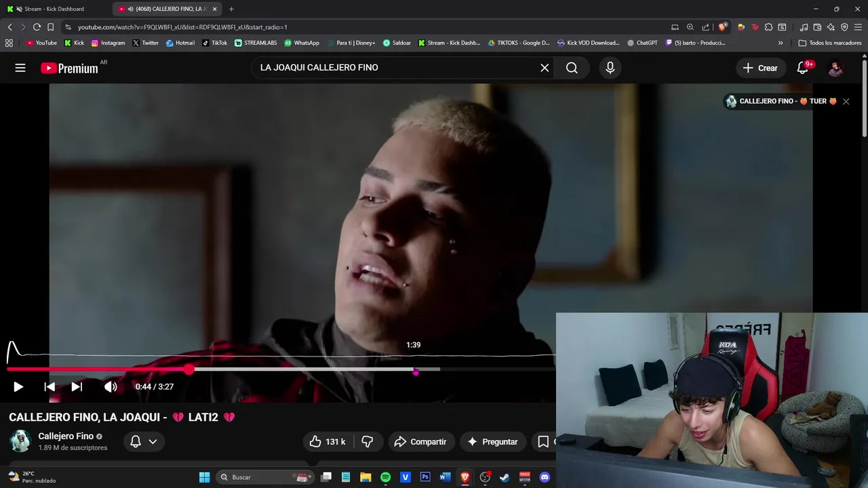Open the Crear menu
The width and height of the screenshot is (868, 488).
pyautogui.click(x=760, y=68)
